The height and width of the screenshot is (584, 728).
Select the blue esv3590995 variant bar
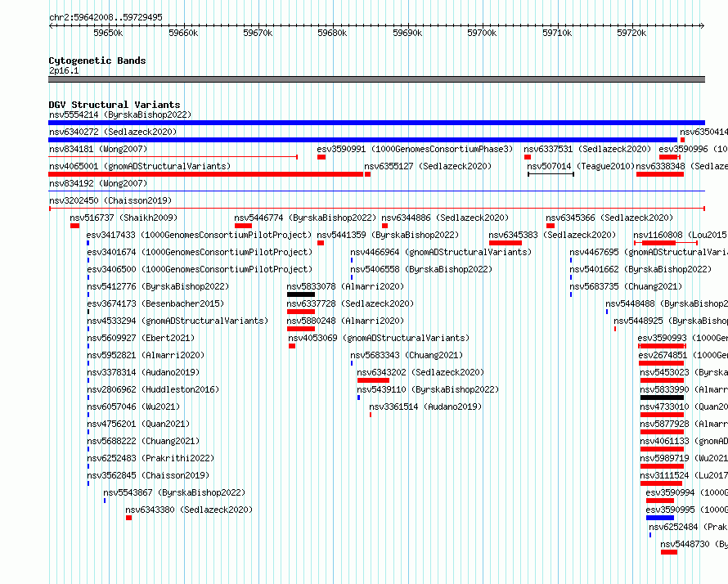click(x=660, y=518)
